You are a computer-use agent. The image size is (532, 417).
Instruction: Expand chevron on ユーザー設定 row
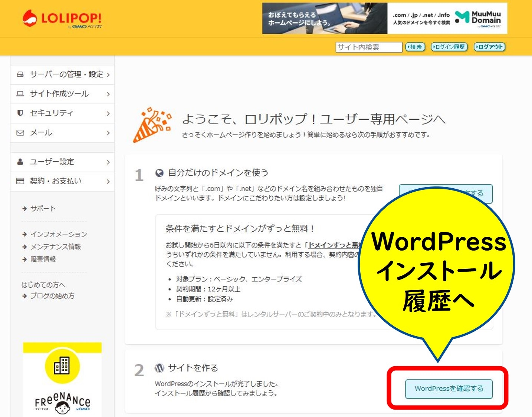tap(108, 162)
